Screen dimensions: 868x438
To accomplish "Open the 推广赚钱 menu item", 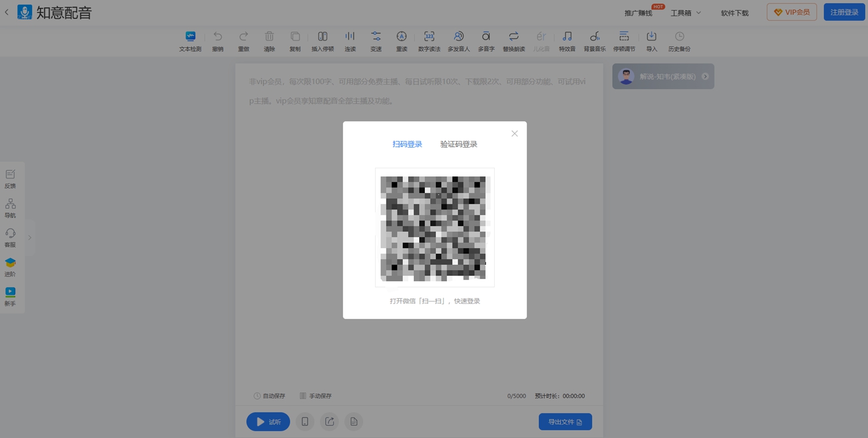I will tap(638, 13).
